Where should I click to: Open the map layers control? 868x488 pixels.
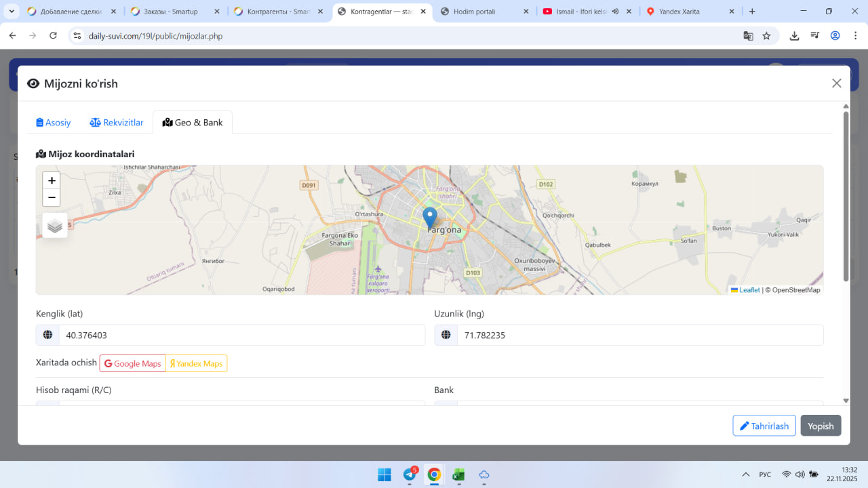[x=55, y=226]
